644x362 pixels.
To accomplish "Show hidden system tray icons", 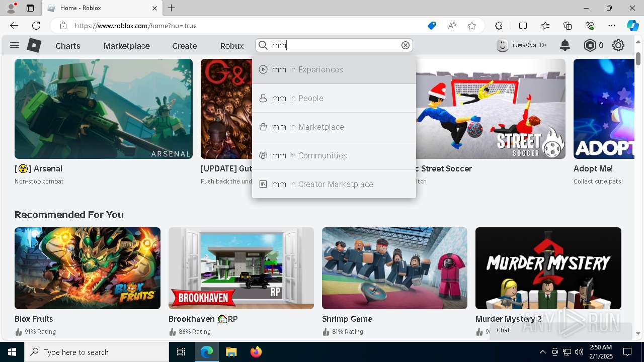I will point(542,352).
